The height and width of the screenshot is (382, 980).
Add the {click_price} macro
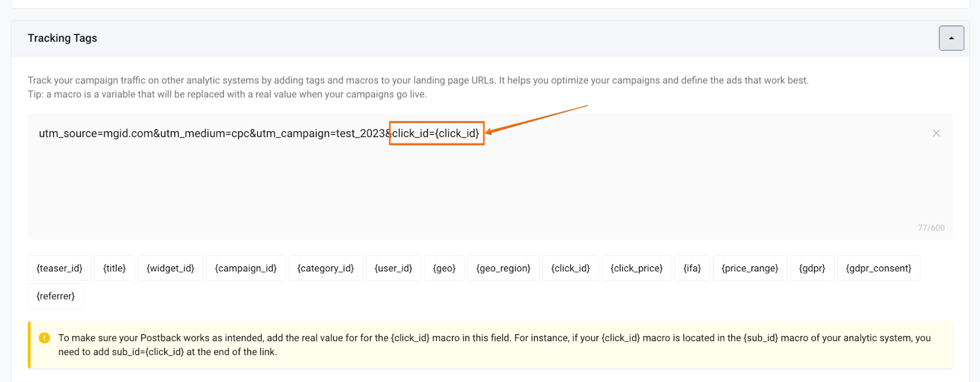click(636, 268)
